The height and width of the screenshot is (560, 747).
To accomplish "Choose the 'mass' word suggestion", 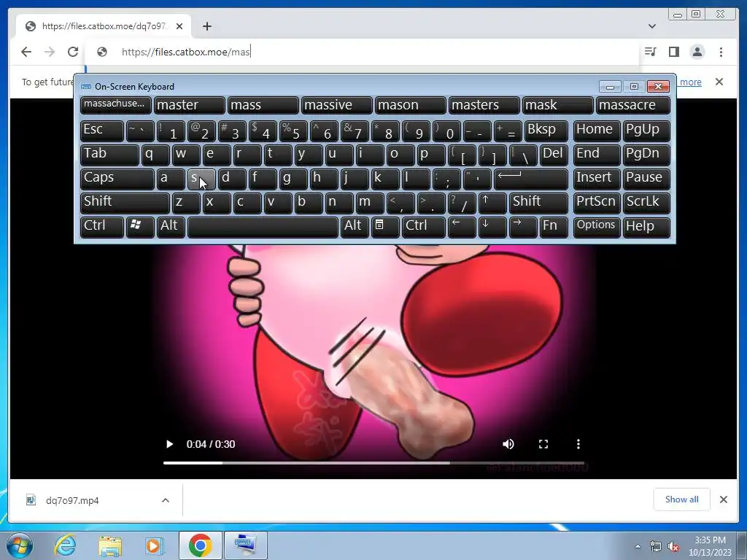I will pos(263,105).
